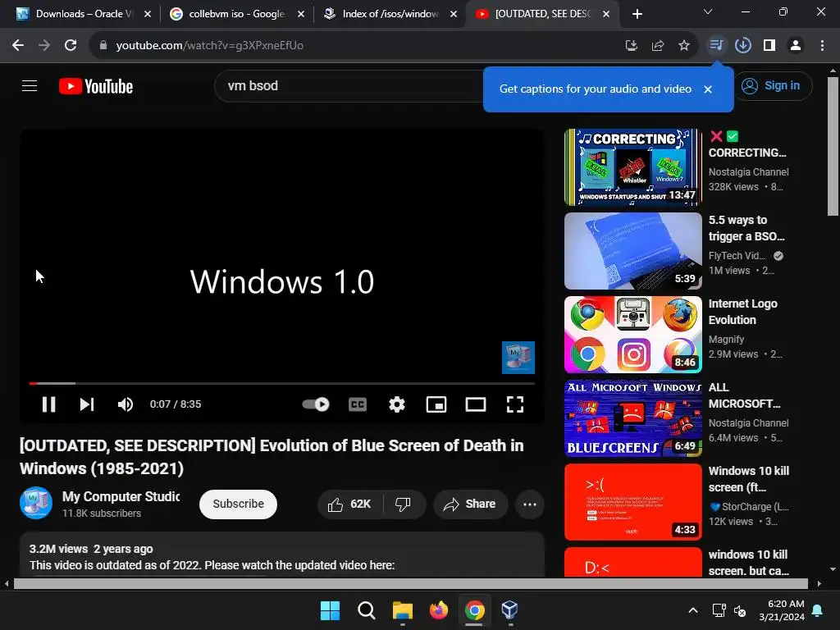Toggle the autoplay switch
This screenshot has height=630, width=840.
pyautogui.click(x=316, y=404)
